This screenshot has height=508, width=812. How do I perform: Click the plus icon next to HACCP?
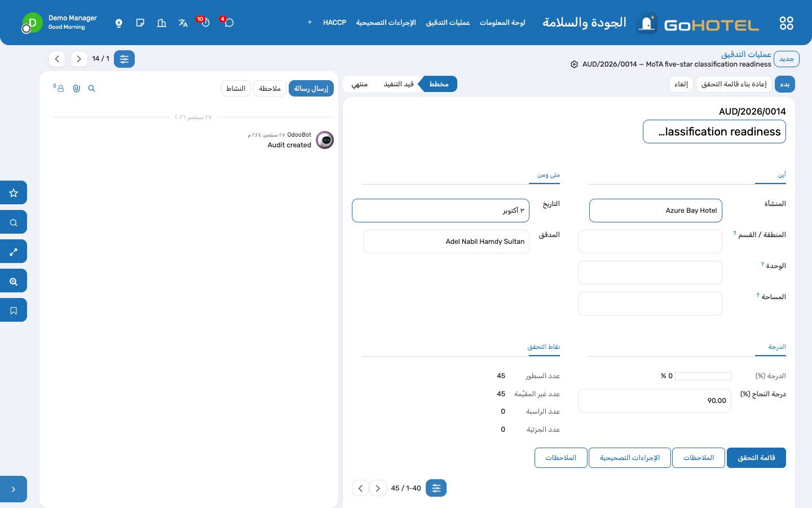coord(310,23)
